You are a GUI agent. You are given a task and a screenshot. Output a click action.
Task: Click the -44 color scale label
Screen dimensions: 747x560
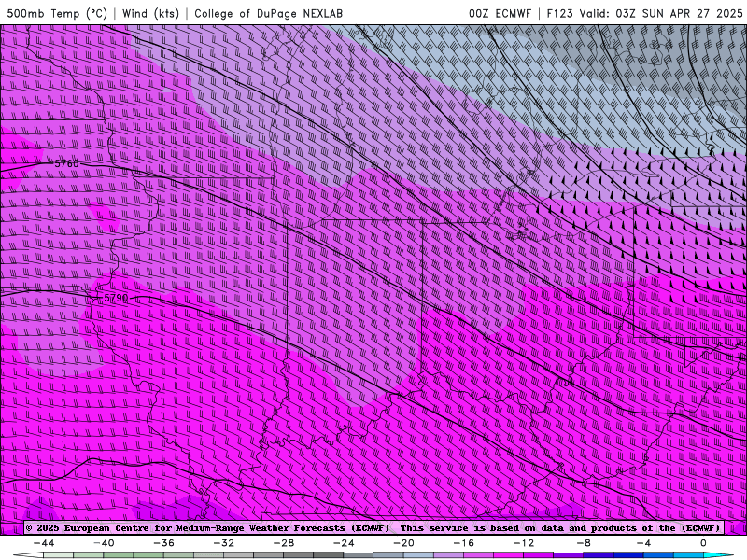[44, 543]
